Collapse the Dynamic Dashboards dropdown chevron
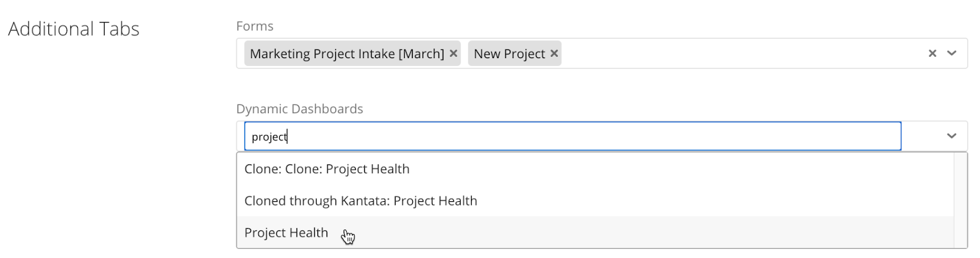Viewport: 980px width, 258px height. pyautogui.click(x=951, y=136)
